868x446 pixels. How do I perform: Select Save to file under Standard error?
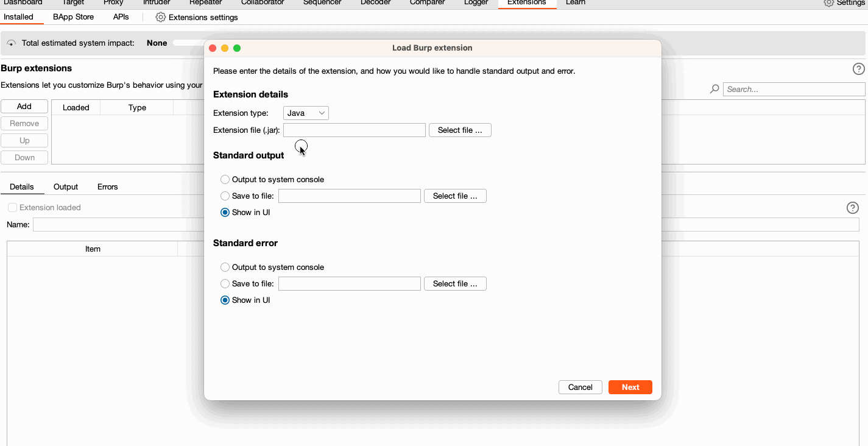(x=225, y=284)
